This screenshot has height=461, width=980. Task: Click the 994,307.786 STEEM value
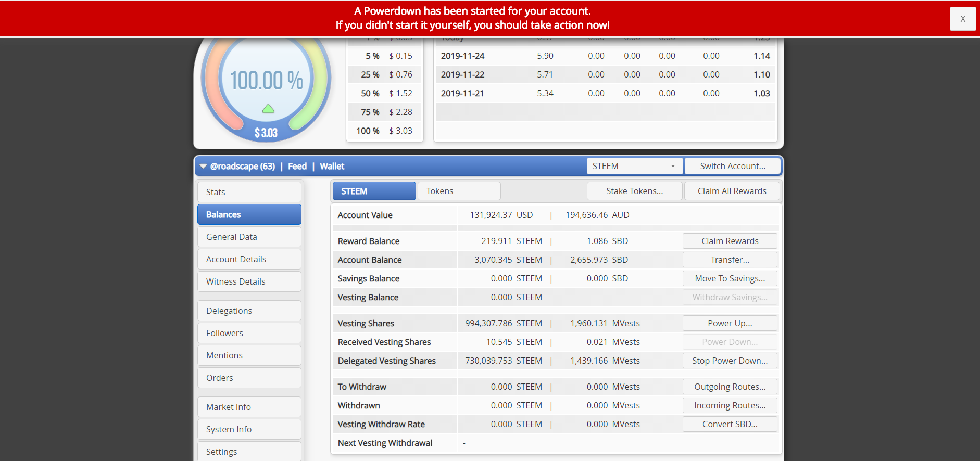[x=504, y=323]
